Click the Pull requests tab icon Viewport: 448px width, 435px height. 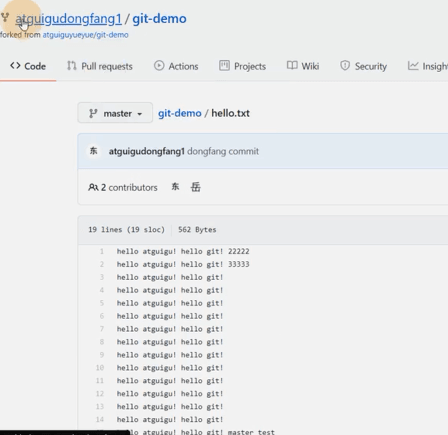(x=72, y=66)
